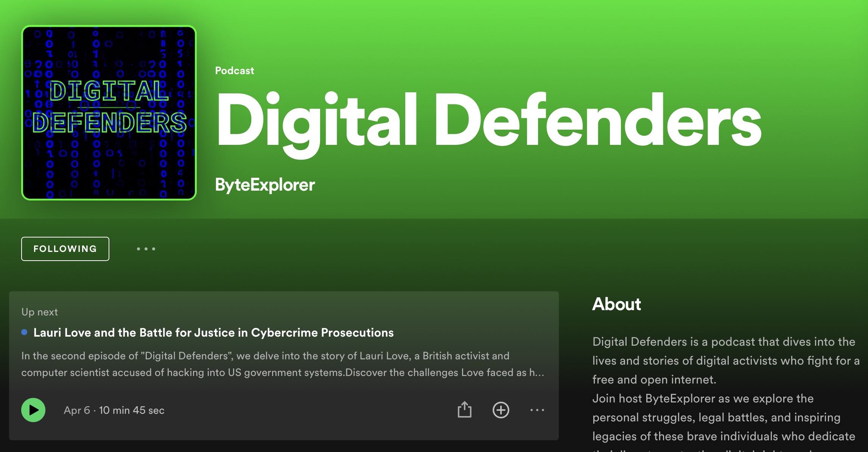Click the Up next label
The height and width of the screenshot is (452, 868).
(x=39, y=312)
